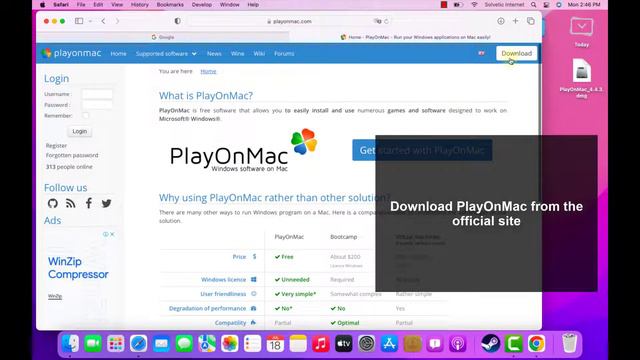The image size is (640, 360).
Task: Go to the Home navigation link
Action: point(118,53)
